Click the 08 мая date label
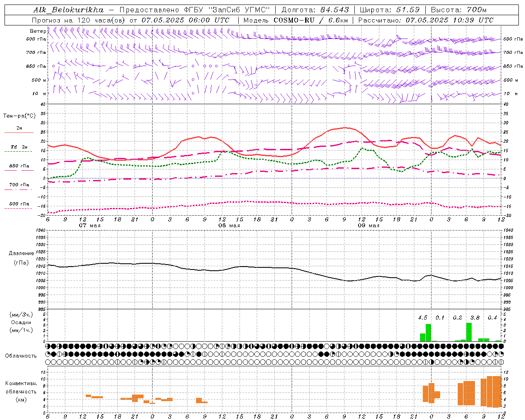 (229, 226)
